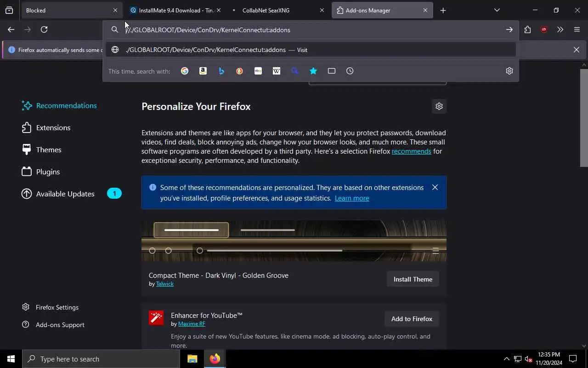
Task: Open the Windows Start menu
Action: click(x=11, y=359)
